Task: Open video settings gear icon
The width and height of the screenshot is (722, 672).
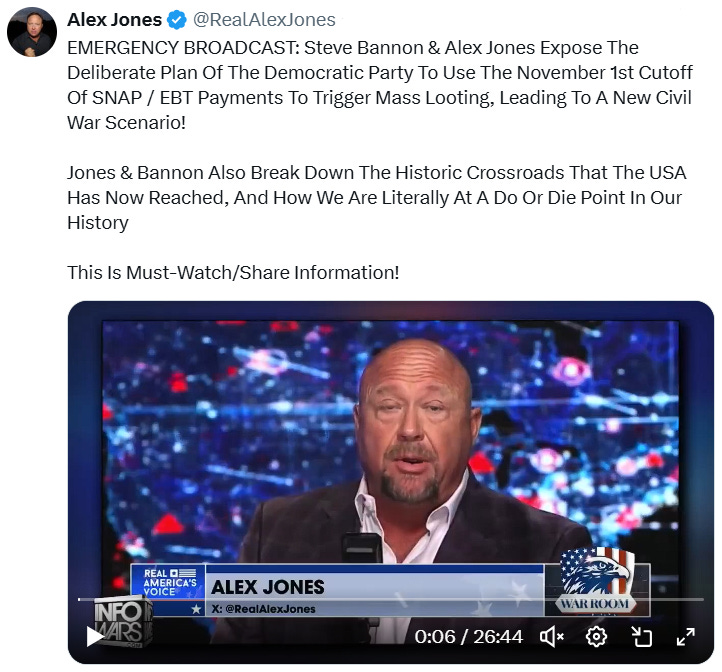Action: tap(596, 637)
